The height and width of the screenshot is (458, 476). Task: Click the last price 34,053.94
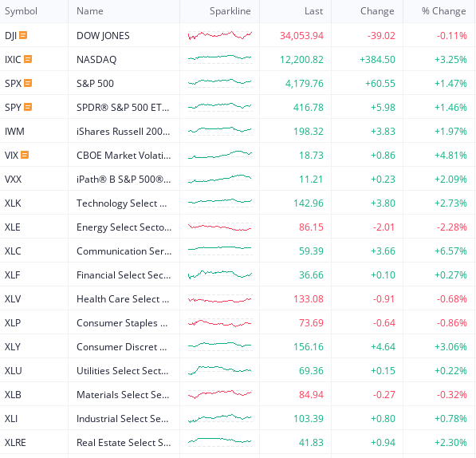301,36
